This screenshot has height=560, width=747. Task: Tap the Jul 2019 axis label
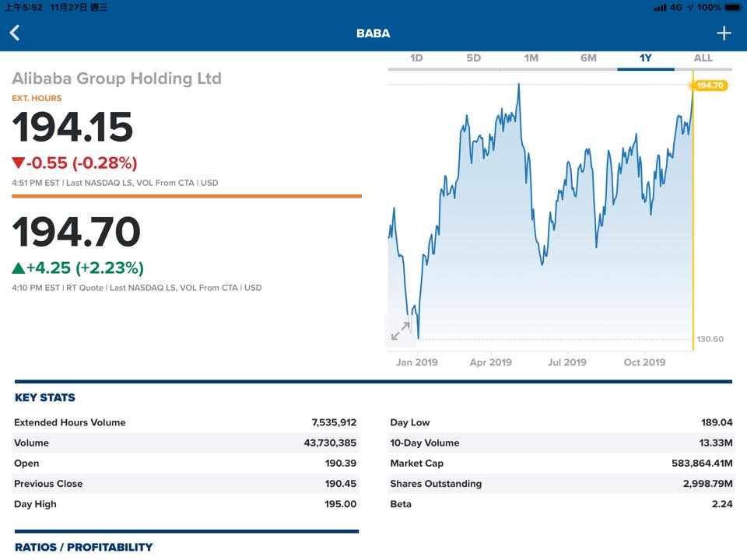click(x=567, y=362)
